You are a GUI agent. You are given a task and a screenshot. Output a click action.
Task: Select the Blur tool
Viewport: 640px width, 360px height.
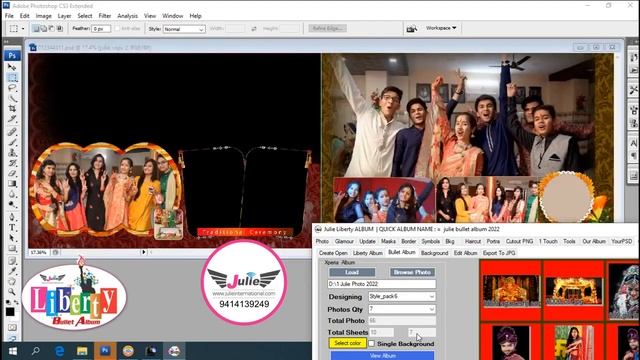[12, 194]
